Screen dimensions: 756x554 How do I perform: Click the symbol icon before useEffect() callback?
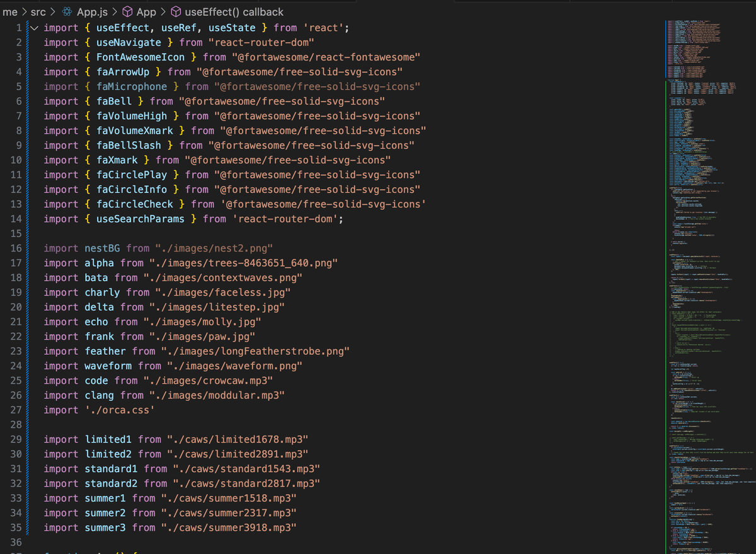point(176,12)
